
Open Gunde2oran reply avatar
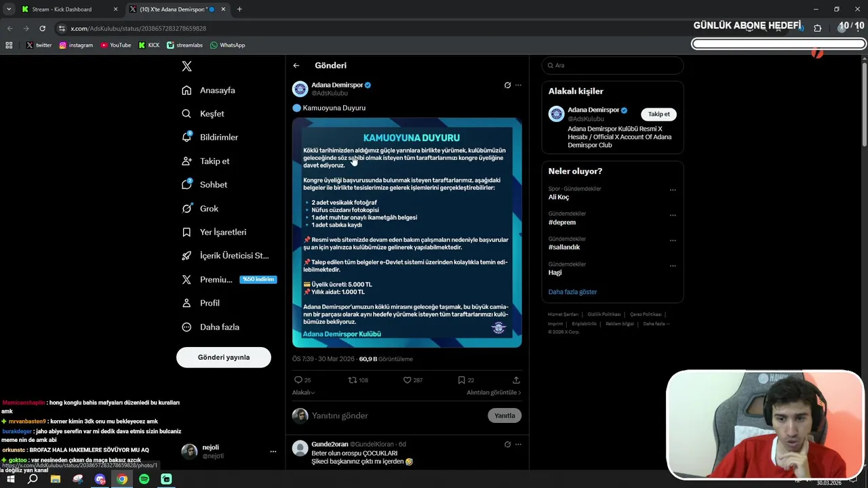300,448
